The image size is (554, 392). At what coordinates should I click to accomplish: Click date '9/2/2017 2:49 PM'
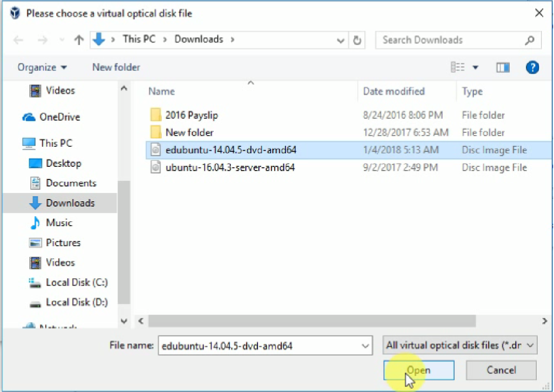(400, 167)
